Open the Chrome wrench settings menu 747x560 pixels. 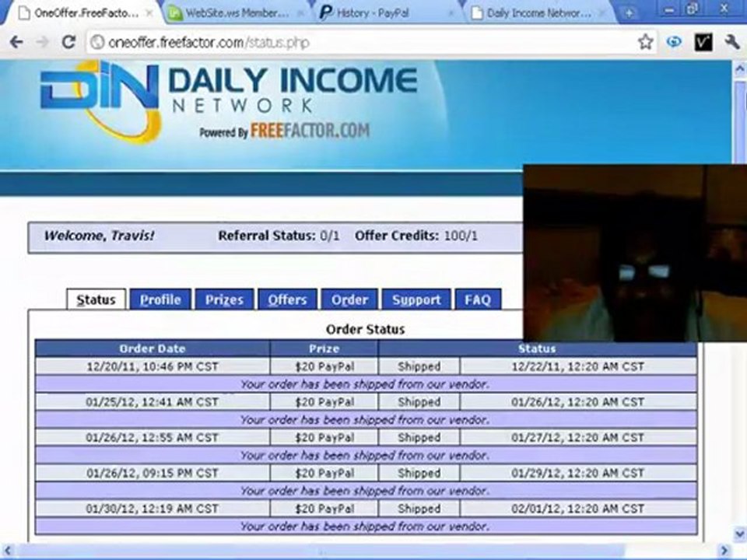(732, 42)
